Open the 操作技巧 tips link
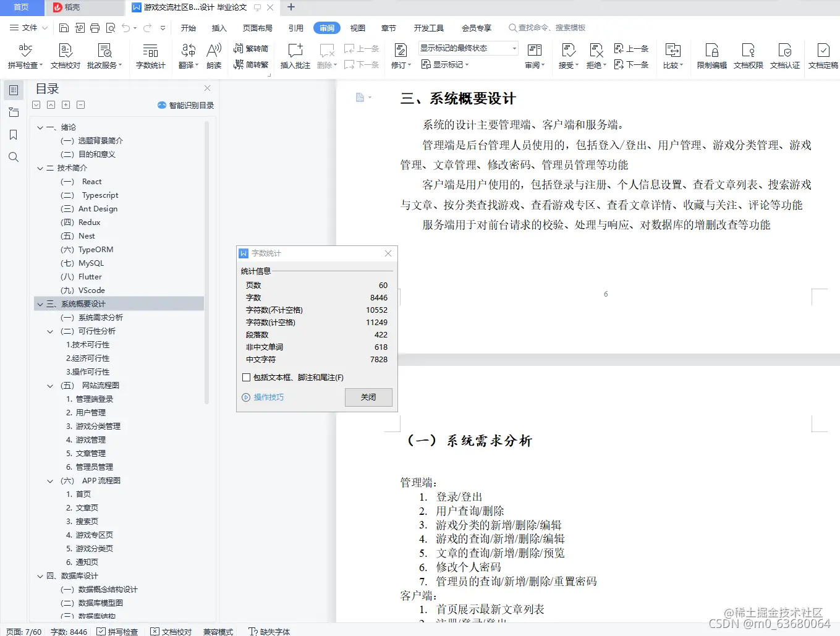 click(269, 397)
